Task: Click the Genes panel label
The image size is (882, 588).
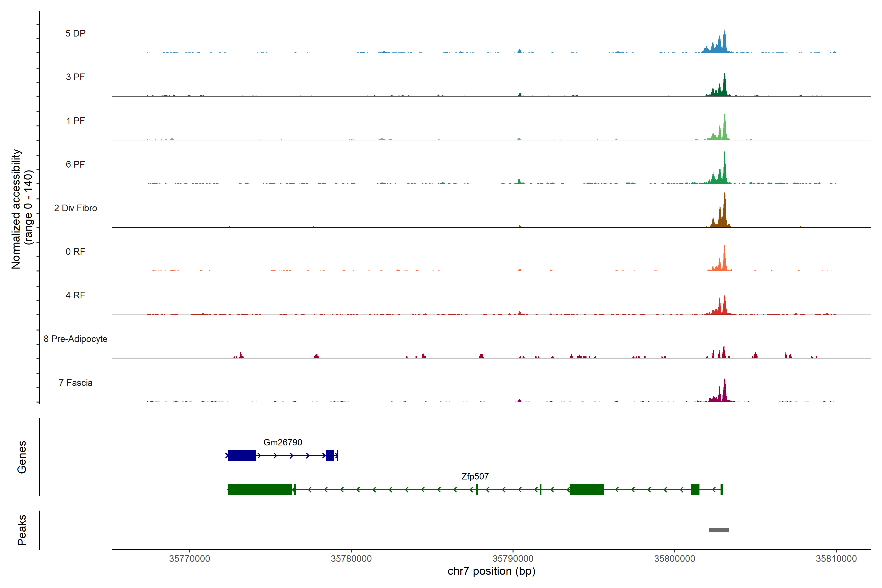Action: tap(22, 457)
